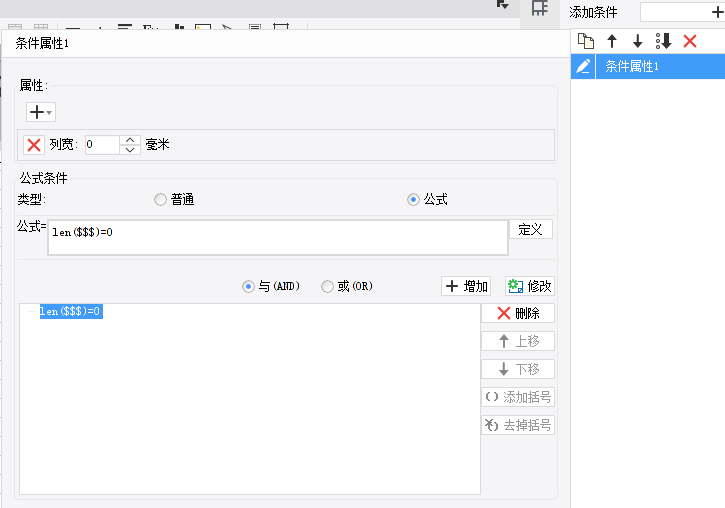Click inside the 公式 formula text box

[x=278, y=237]
